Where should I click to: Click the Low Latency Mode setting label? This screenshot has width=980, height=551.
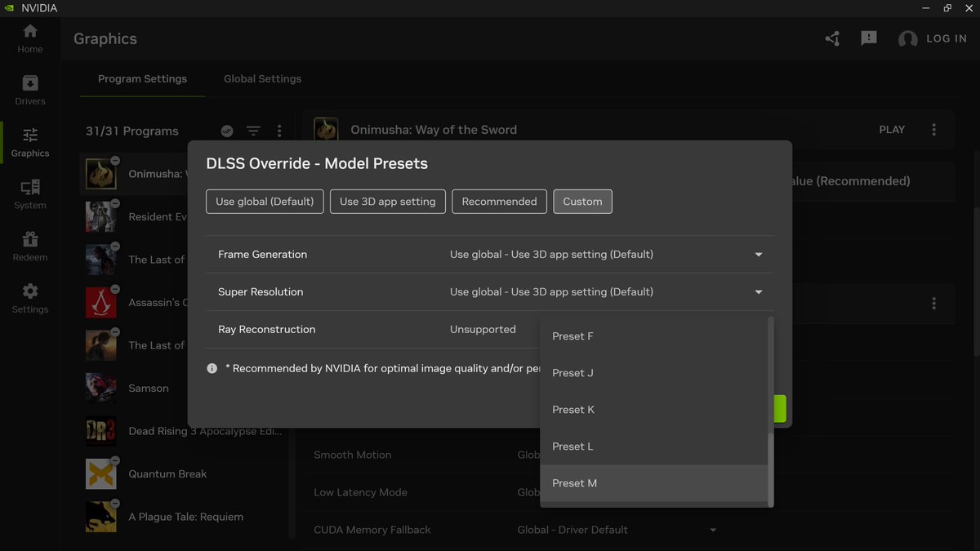(x=360, y=492)
